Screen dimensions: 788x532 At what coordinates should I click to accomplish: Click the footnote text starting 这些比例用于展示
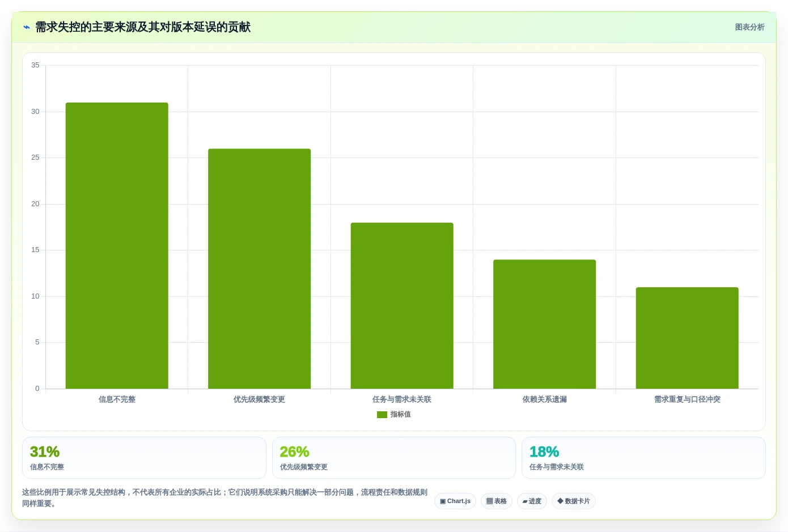tap(224, 498)
